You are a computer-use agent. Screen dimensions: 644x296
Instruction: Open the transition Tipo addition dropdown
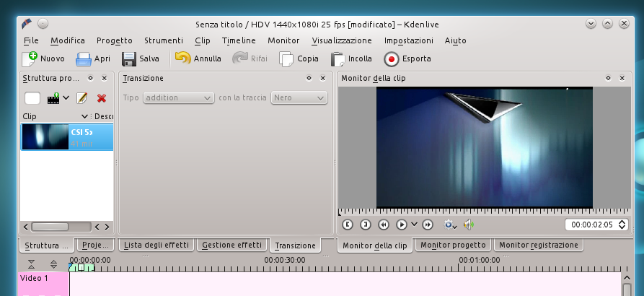tap(179, 97)
